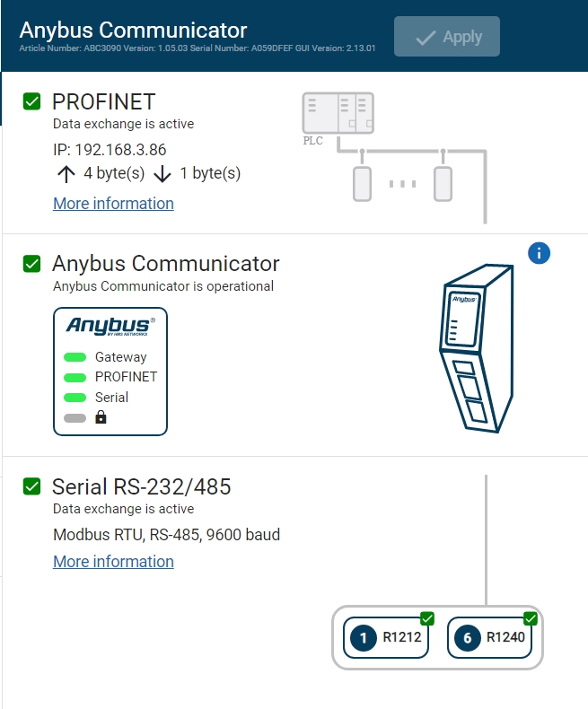Click the PROFINET green status LED
588x709 pixels.
pos(75,377)
